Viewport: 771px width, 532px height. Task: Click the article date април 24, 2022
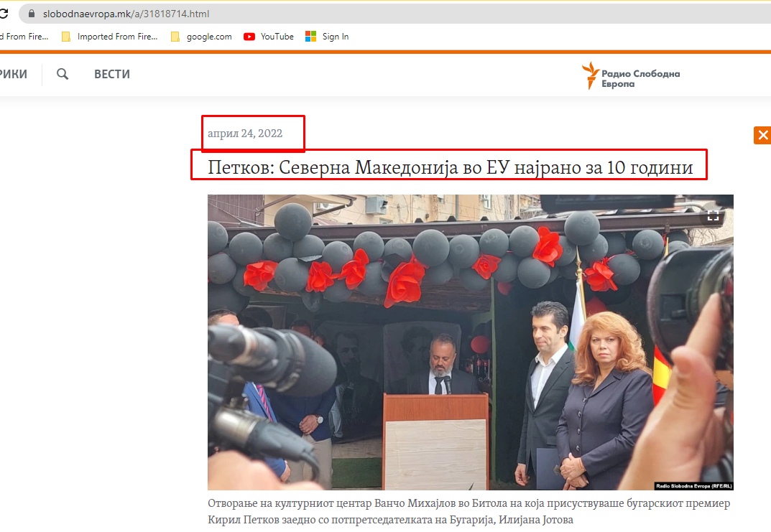[x=245, y=134]
